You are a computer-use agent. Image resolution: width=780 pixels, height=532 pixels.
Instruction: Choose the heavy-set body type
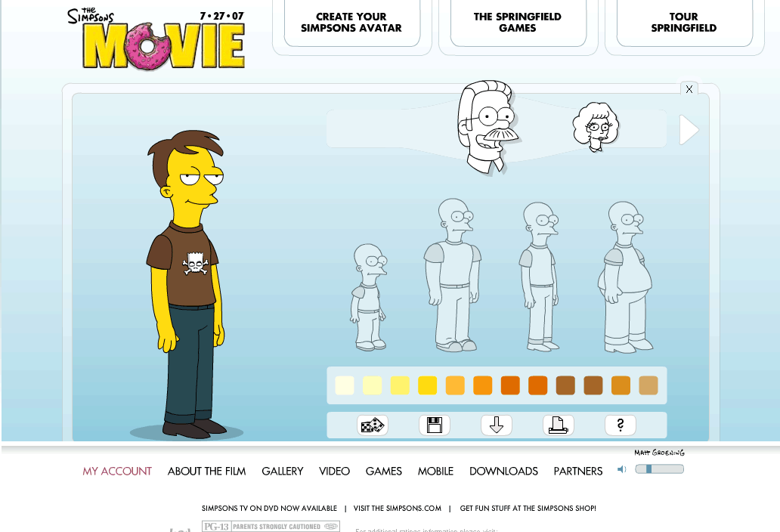[626, 277]
